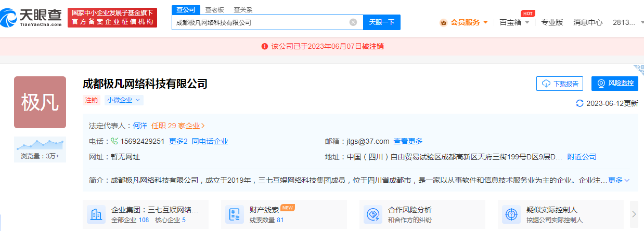Expand company intro with 更多
644x231 pixels.
tap(619, 180)
